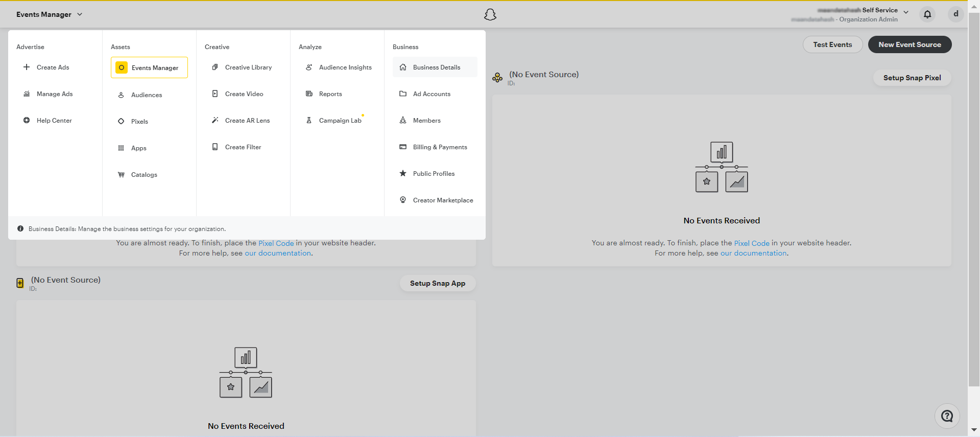Click the Business Details home icon
This screenshot has height=437, width=980.
coord(403,67)
